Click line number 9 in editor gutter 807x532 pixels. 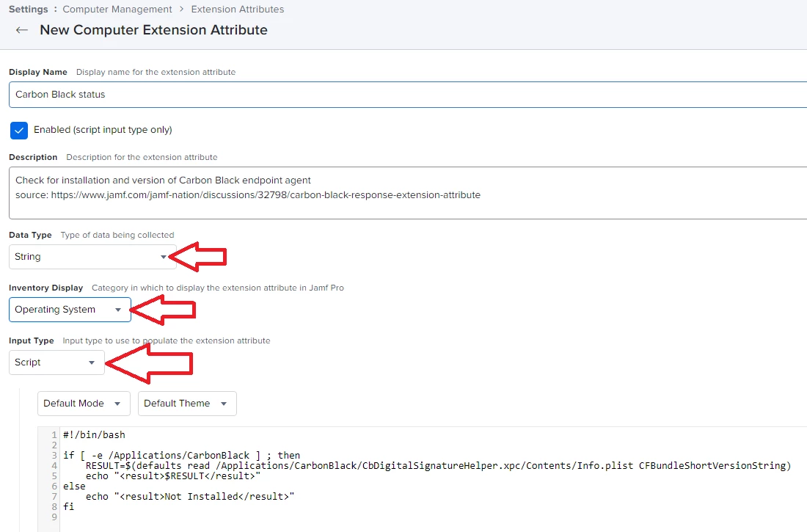tap(54, 517)
